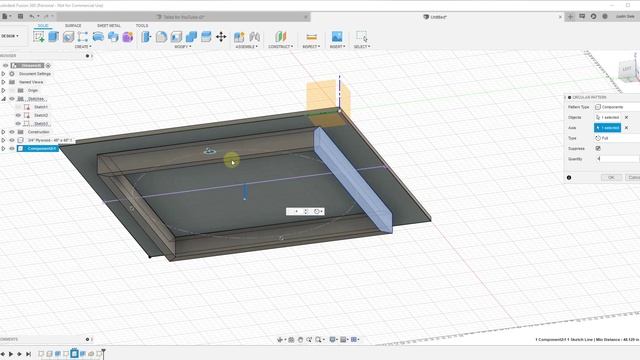Open the Create menu
Viewport: 640px width, 360px height.
pyautogui.click(x=83, y=47)
